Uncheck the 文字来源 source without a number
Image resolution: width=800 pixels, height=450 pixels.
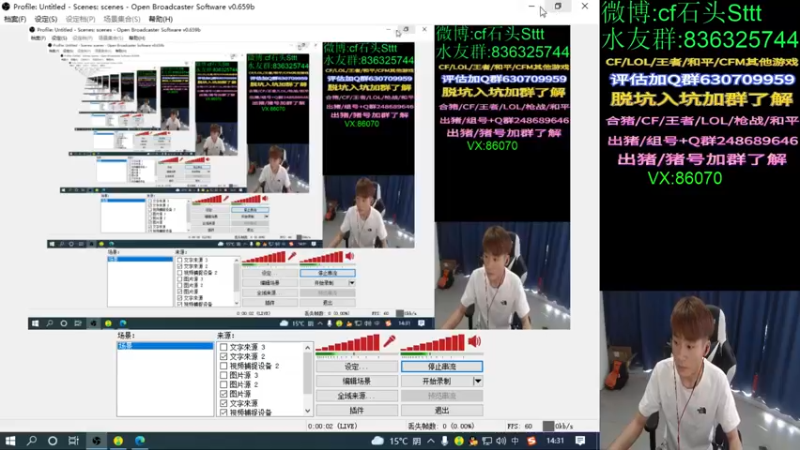tap(223, 403)
